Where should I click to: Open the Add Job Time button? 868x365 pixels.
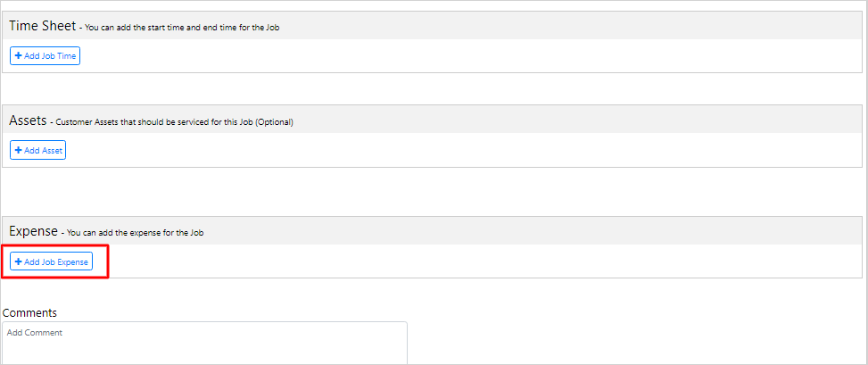(x=45, y=56)
